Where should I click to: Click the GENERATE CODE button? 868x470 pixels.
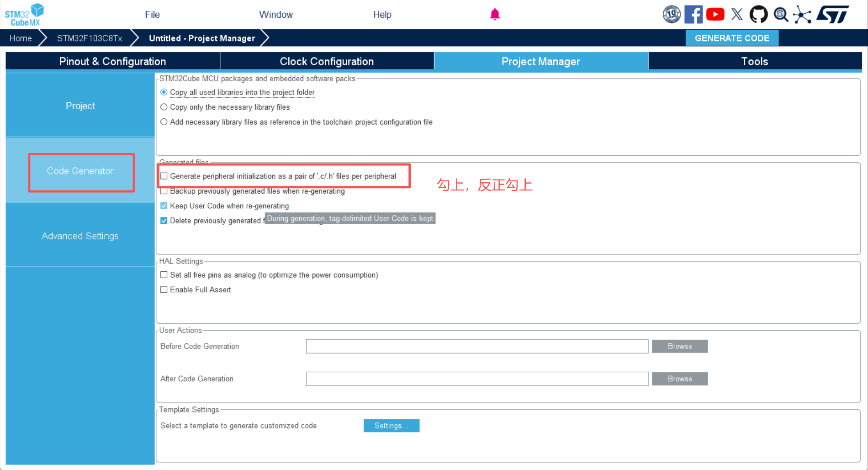point(732,38)
